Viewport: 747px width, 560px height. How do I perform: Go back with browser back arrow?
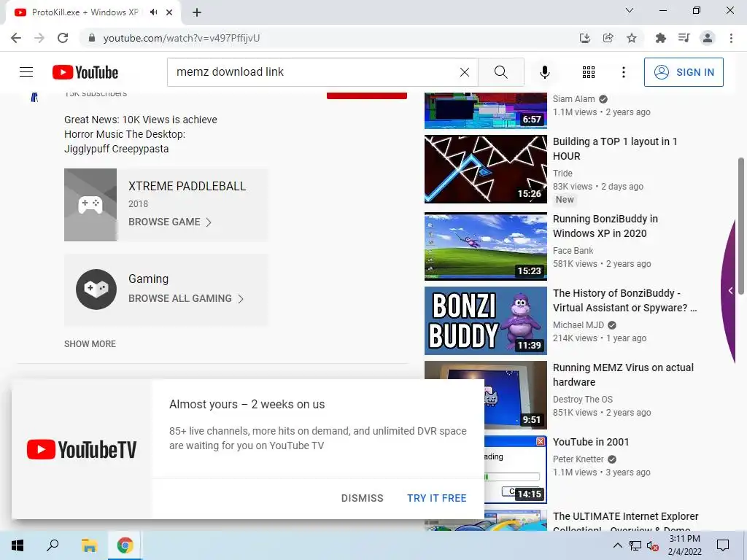(x=16, y=38)
